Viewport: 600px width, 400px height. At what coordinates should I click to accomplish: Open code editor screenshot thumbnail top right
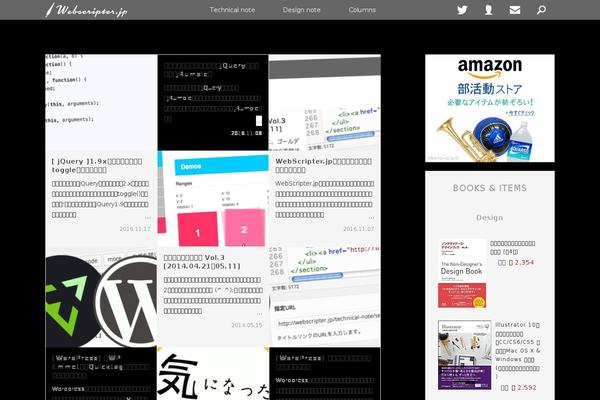point(325,103)
